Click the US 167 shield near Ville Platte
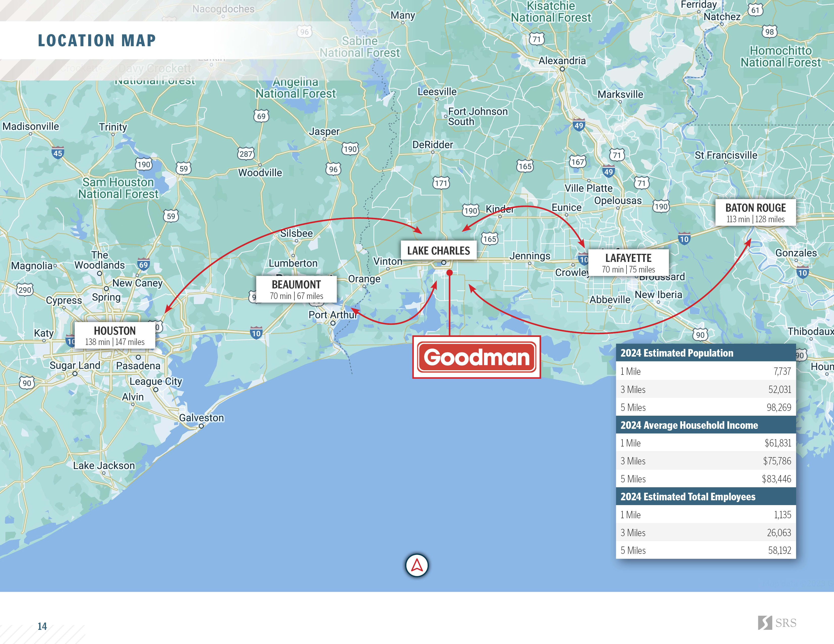Viewport: 834px width, 644px height. coord(577,162)
